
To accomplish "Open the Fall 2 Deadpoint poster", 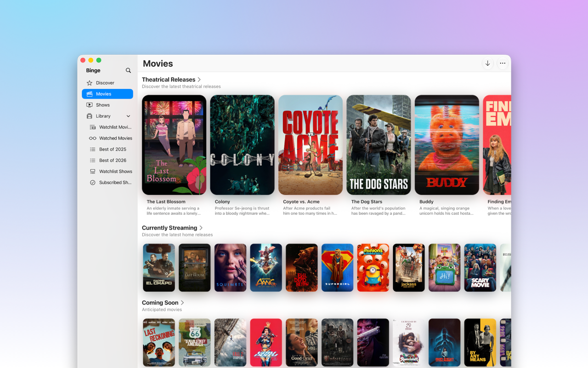I will tap(230, 343).
